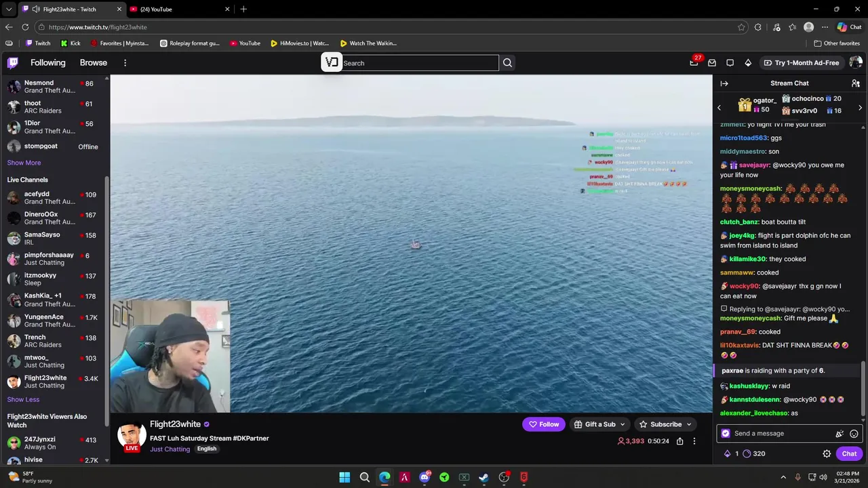Open the Following page
The width and height of the screenshot is (868, 488).
48,62
